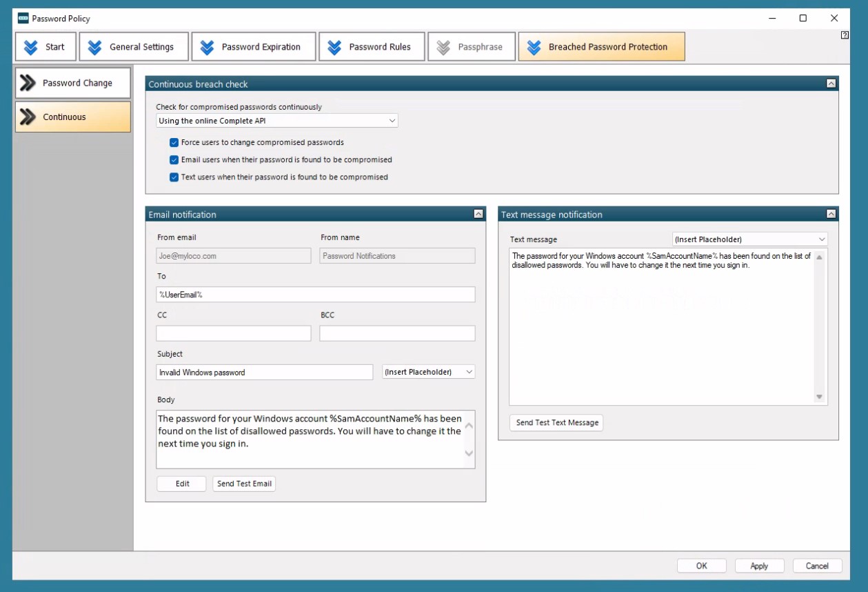The image size is (868, 592).
Task: Toggle Email users when password is compromised
Action: (x=174, y=160)
